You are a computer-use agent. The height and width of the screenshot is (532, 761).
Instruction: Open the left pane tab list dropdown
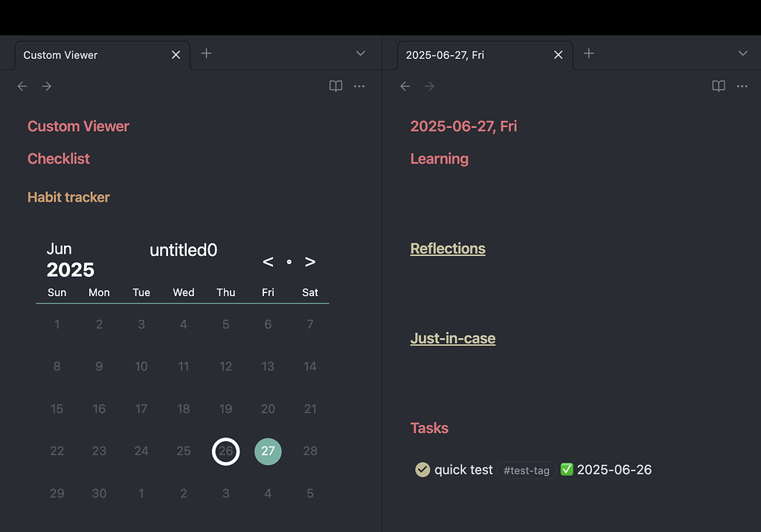360,53
